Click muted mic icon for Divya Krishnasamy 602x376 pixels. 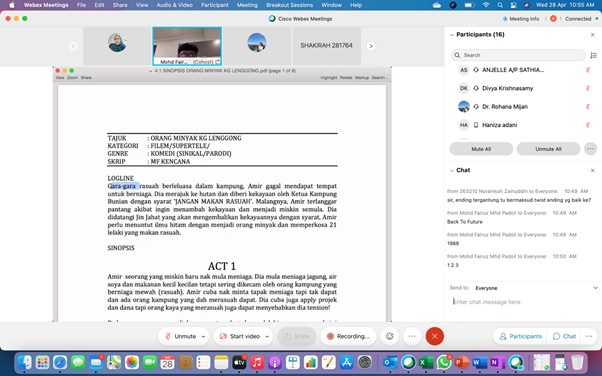587,88
